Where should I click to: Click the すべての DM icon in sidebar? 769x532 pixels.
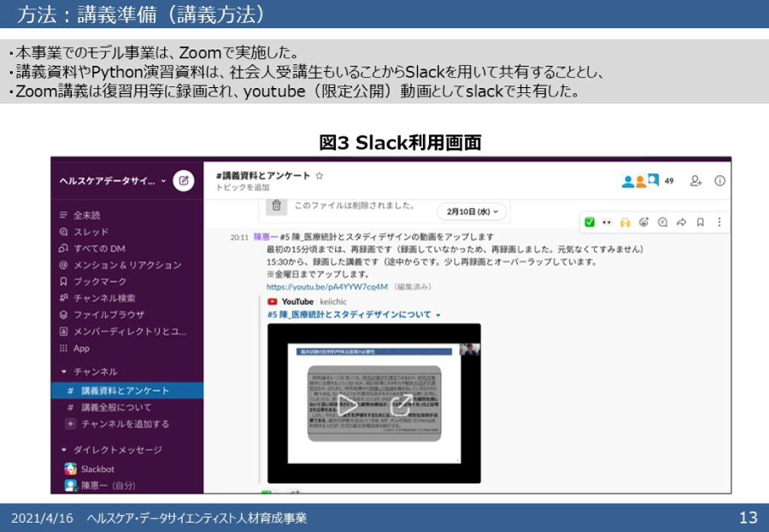[63, 248]
